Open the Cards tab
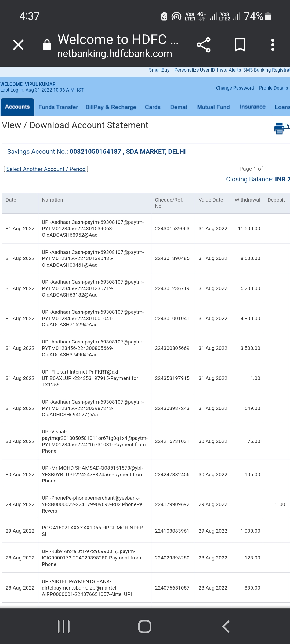The width and height of the screenshot is (290, 644). [153, 107]
